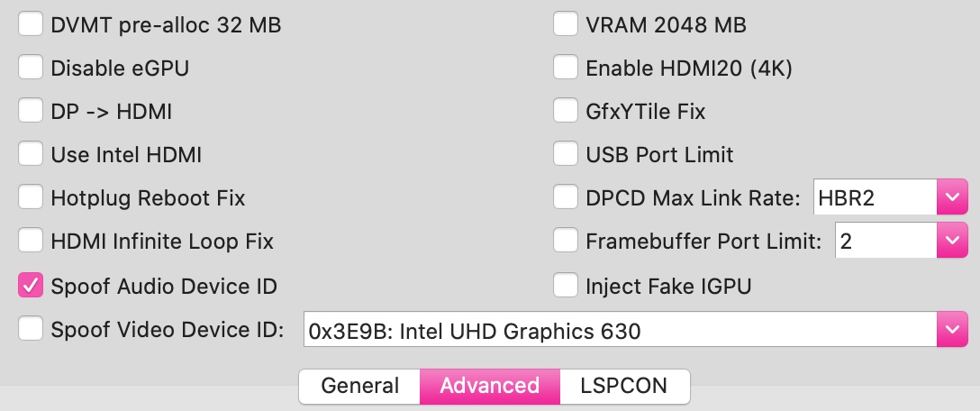Enable USB Port Limit
Image resolution: width=980 pixels, height=411 pixels.
(566, 153)
